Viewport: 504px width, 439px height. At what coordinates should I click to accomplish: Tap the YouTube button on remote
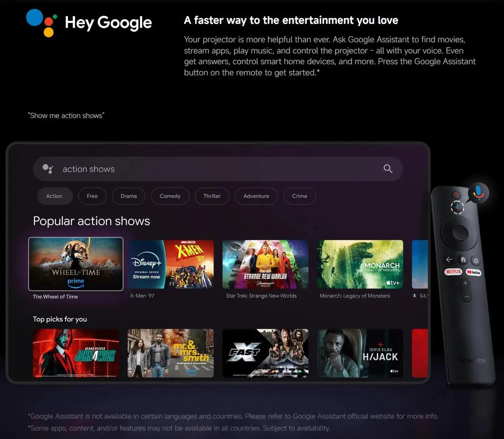[x=474, y=273]
